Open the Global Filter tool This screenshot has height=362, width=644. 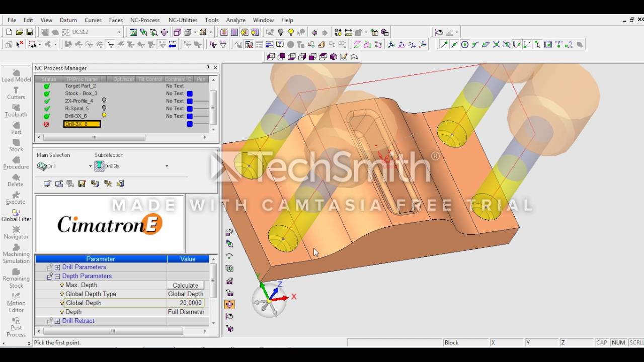16,216
